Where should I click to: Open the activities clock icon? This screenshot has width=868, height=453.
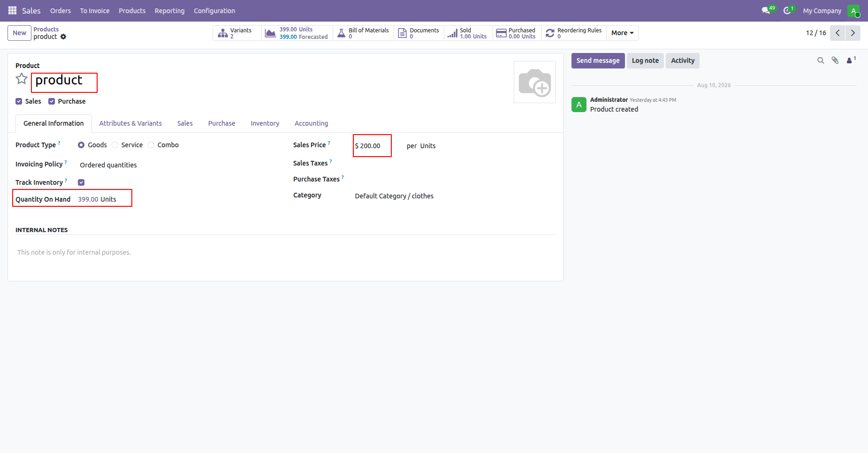pos(788,10)
